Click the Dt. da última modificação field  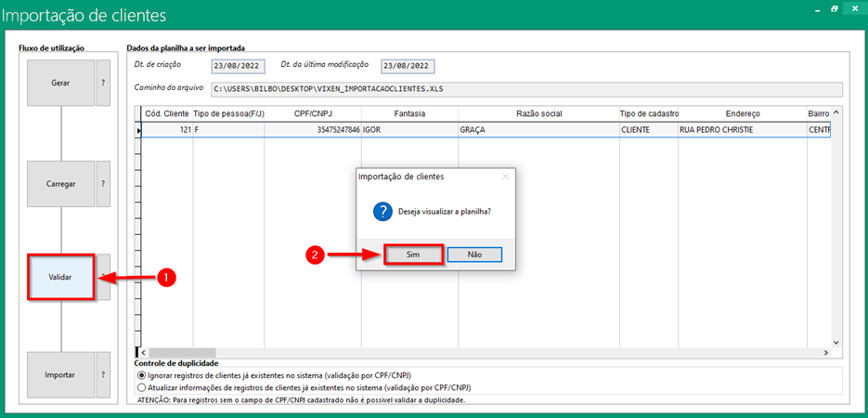408,66
